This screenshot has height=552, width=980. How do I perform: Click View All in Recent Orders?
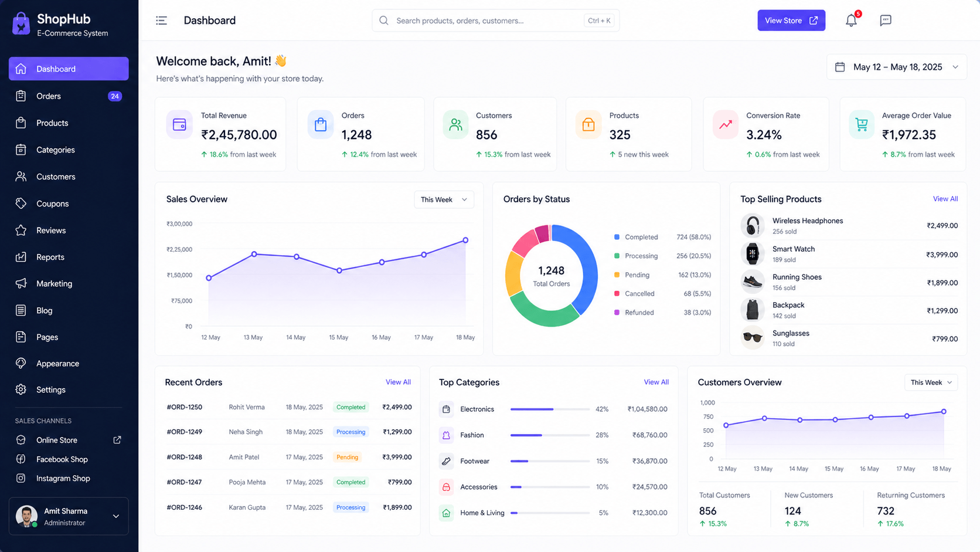pos(398,382)
